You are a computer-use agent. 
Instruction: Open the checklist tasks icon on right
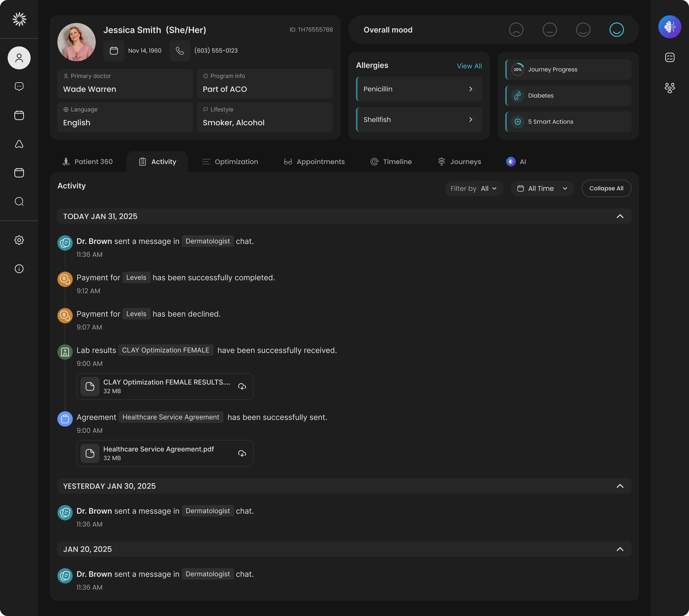pyautogui.click(x=669, y=58)
